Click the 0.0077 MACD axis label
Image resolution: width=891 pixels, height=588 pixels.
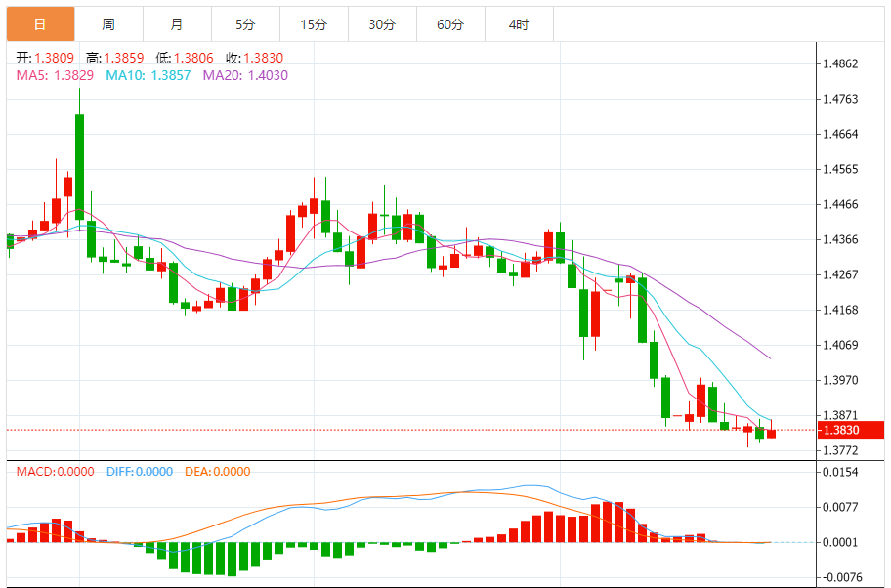coord(840,507)
